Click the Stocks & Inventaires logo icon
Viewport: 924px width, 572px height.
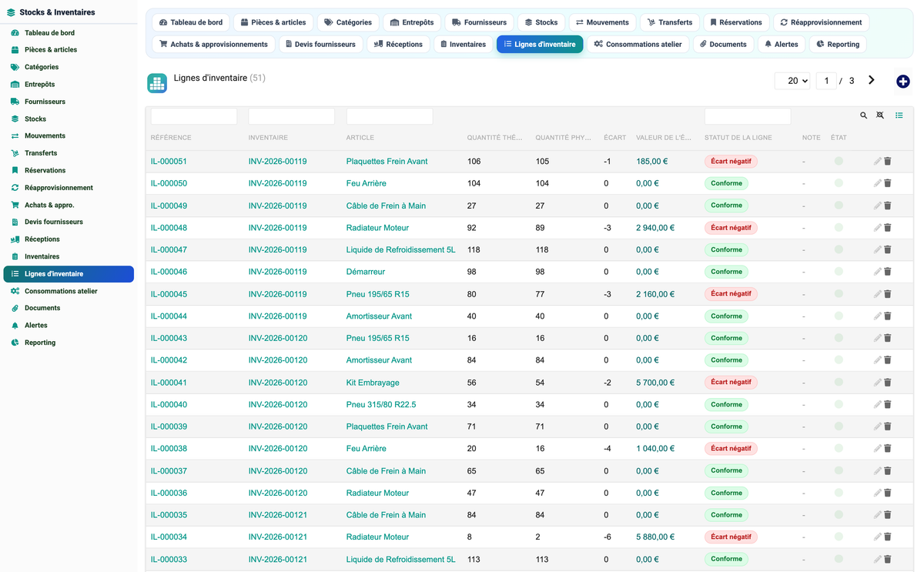pyautogui.click(x=11, y=12)
